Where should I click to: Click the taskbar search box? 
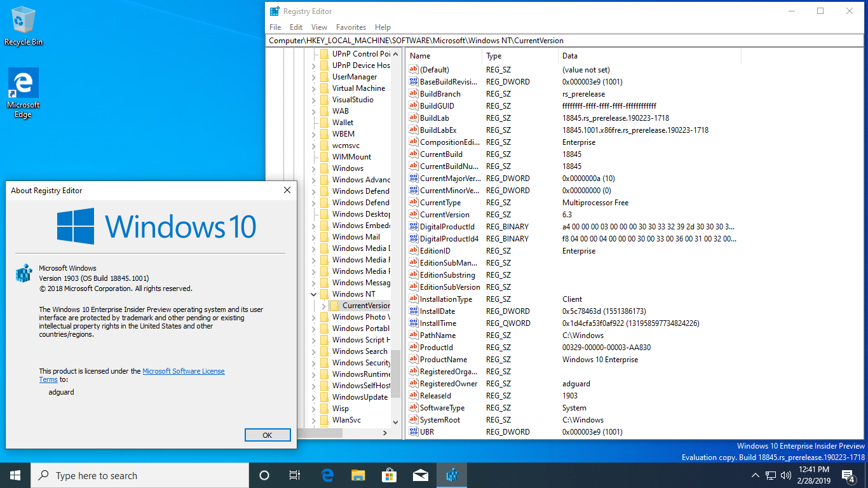pos(140,475)
